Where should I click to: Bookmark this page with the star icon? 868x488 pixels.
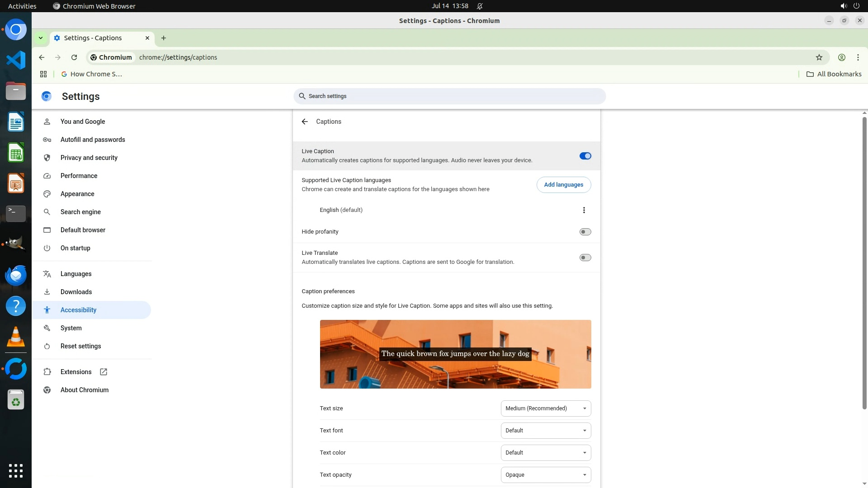click(x=819, y=57)
